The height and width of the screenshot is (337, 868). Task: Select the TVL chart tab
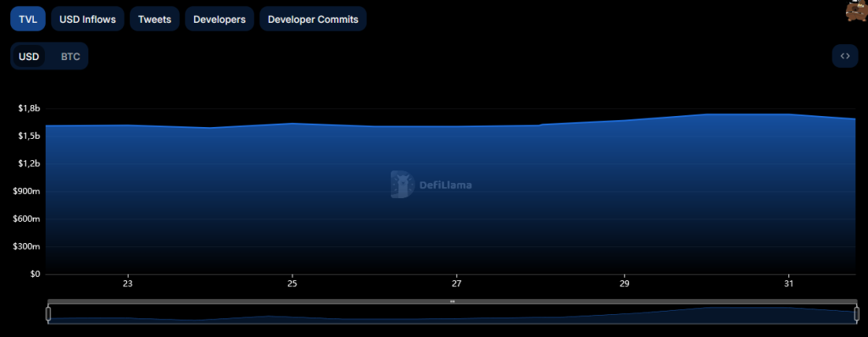pyautogui.click(x=28, y=19)
